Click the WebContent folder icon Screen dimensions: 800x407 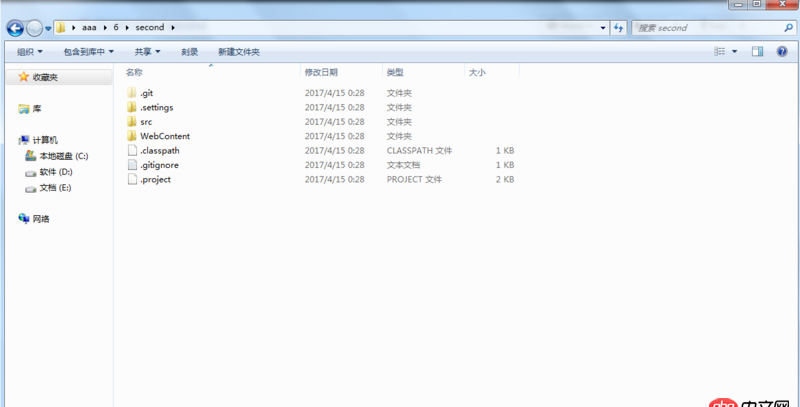coord(132,136)
